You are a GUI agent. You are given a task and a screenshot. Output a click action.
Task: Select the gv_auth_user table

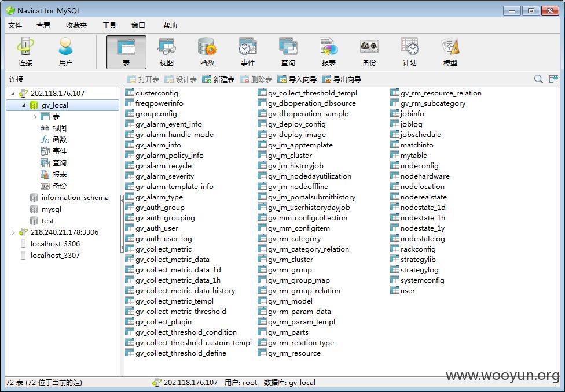point(152,228)
